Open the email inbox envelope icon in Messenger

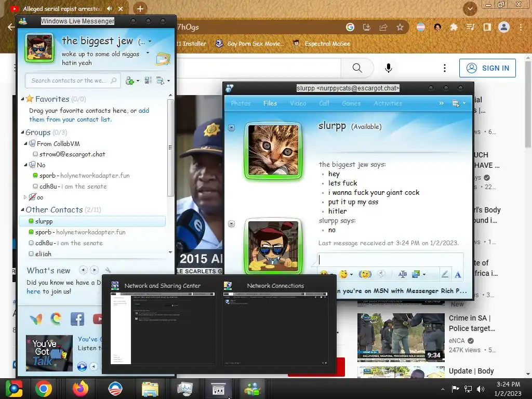[163, 59]
